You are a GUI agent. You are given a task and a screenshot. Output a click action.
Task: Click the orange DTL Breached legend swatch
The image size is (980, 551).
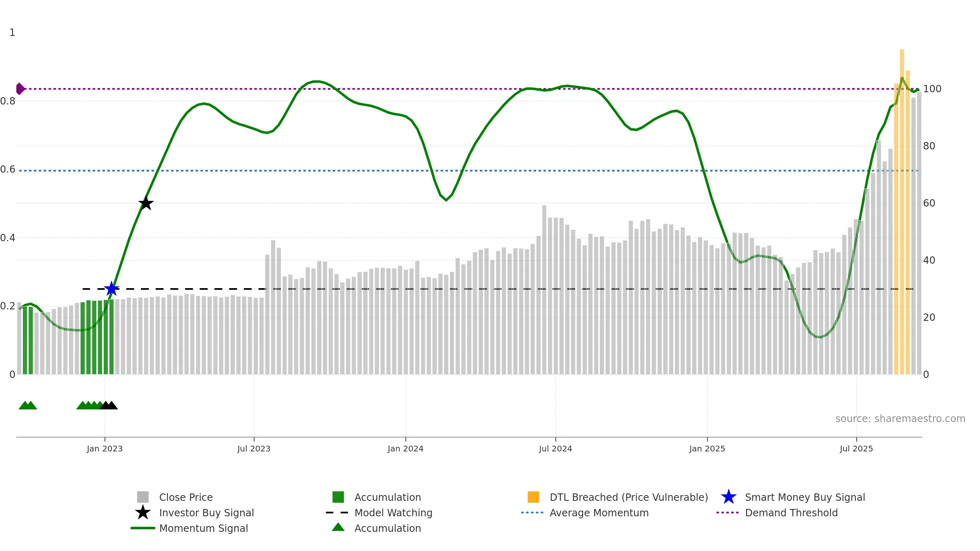pos(533,497)
